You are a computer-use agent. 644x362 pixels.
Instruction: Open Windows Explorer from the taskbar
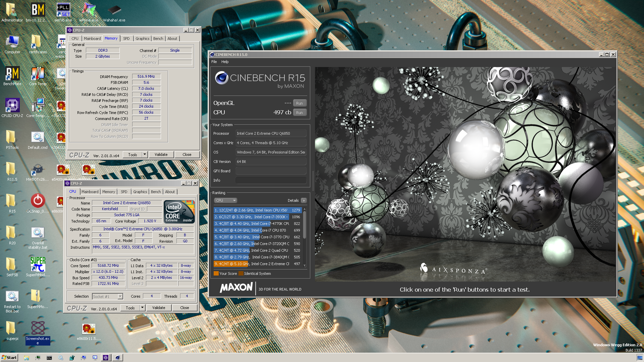point(26,358)
